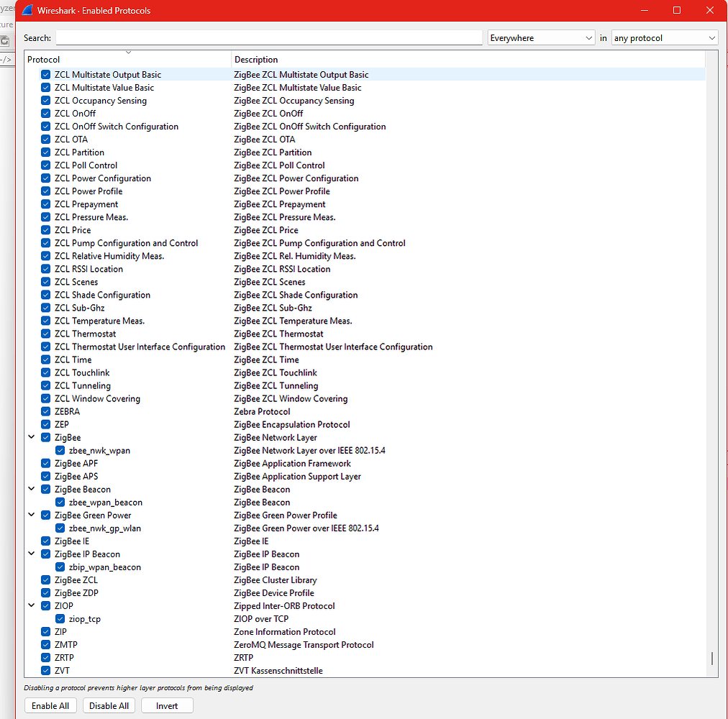Uncheck the ZigBee ZCL protocol
Viewport: 728px width, 719px height.
(x=45, y=580)
